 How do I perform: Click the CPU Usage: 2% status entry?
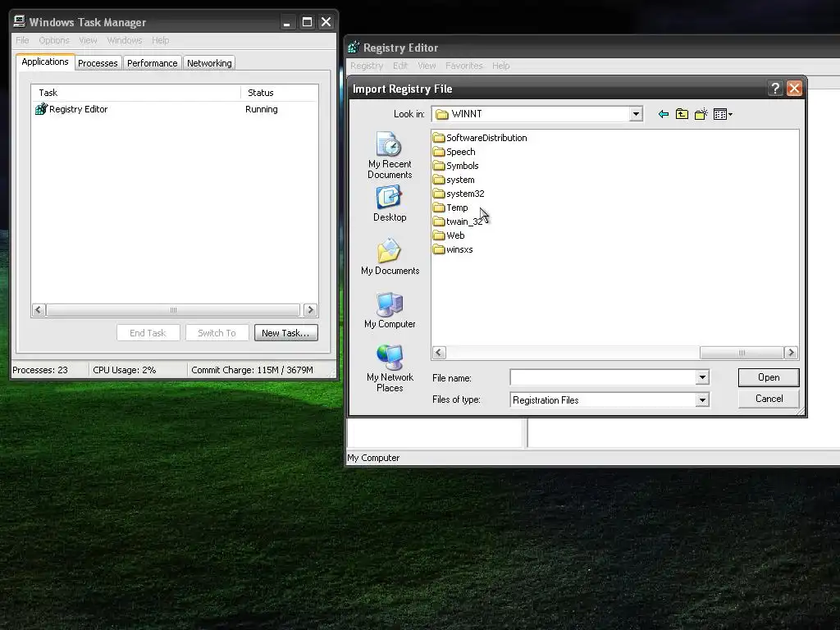[125, 370]
